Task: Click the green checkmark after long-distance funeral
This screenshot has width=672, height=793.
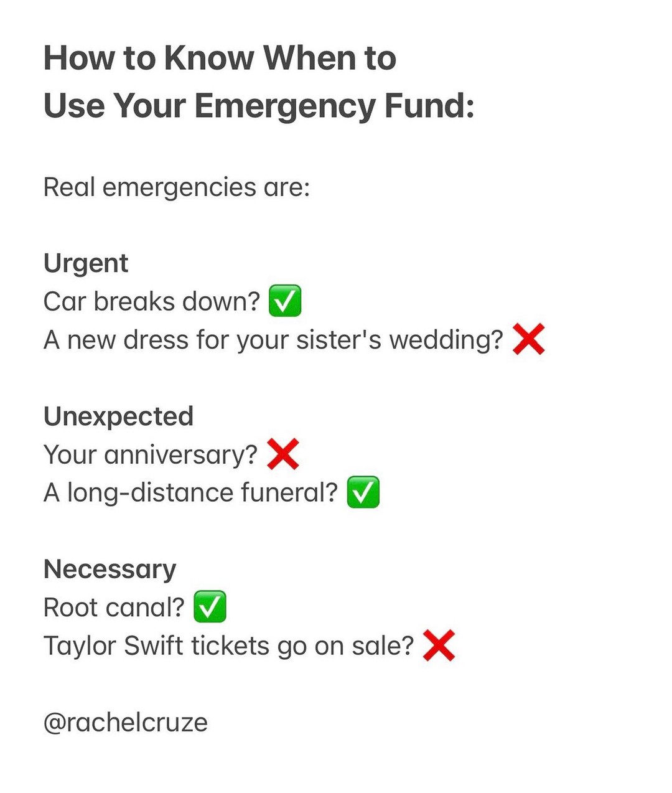Action: click(363, 492)
